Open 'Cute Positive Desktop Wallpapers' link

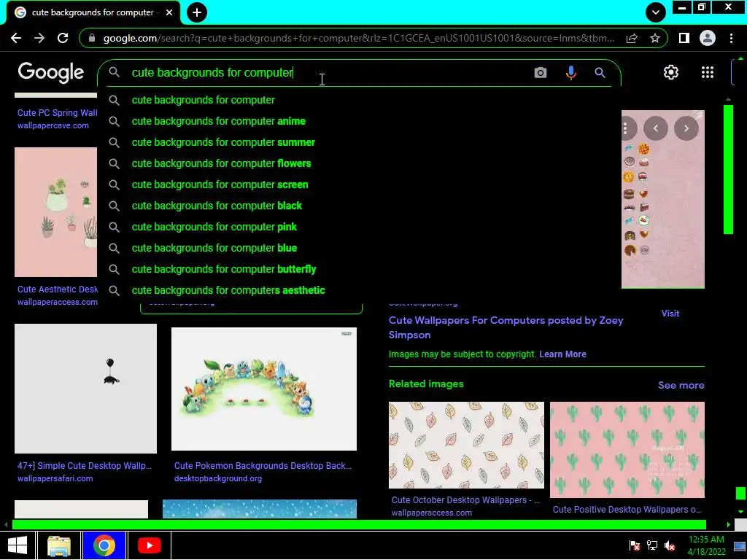coord(627,510)
